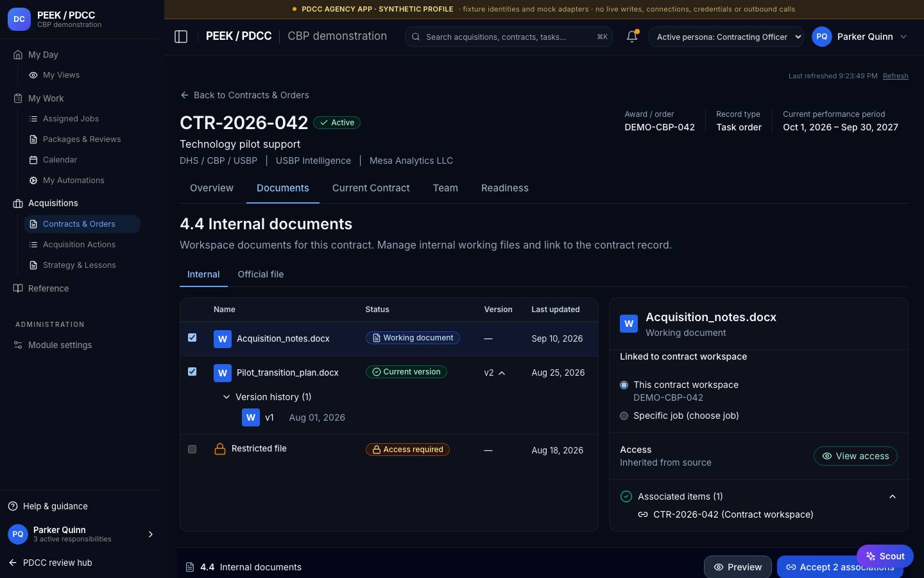Open Active persona dropdown
This screenshot has height=578, width=924.
(x=726, y=37)
